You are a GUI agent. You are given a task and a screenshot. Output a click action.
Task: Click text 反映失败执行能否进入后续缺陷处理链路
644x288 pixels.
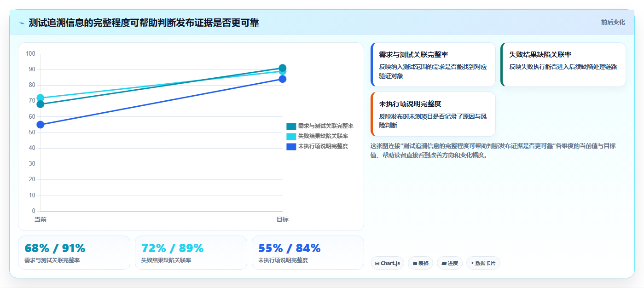[563, 67]
